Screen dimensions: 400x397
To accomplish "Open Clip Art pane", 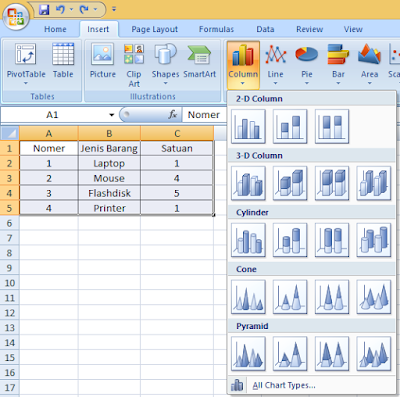I will click(x=134, y=65).
